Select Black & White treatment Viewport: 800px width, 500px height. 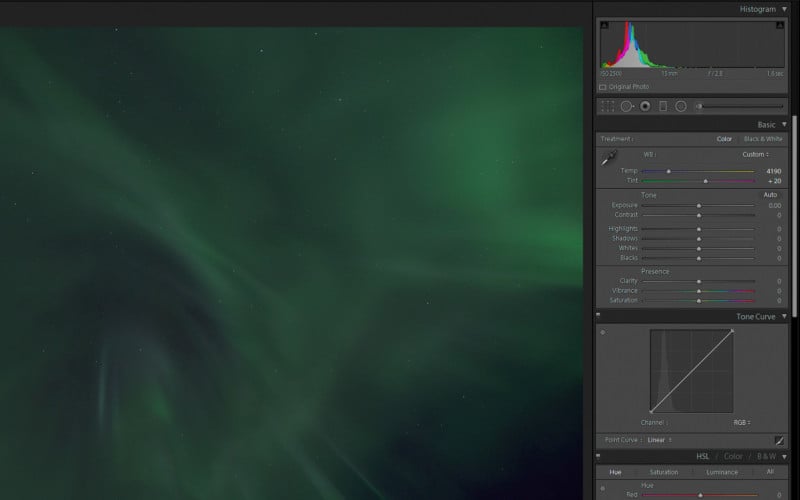click(x=763, y=139)
